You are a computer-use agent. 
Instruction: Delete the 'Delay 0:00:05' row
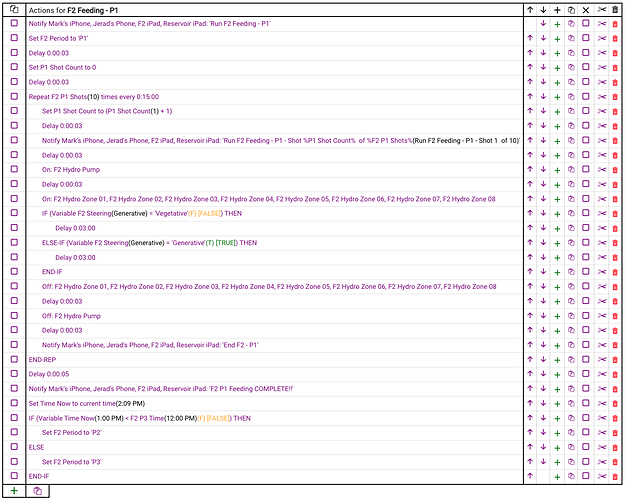(x=615, y=375)
